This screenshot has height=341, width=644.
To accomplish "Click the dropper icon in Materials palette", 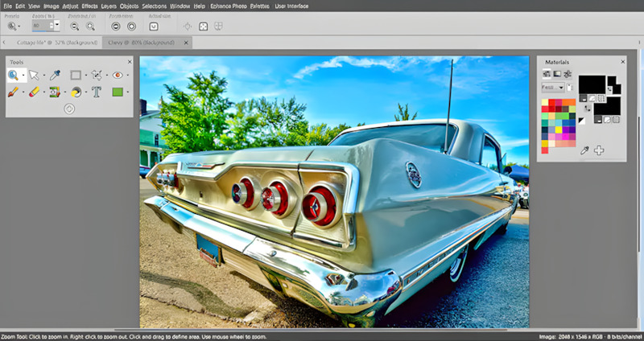I will (x=585, y=150).
